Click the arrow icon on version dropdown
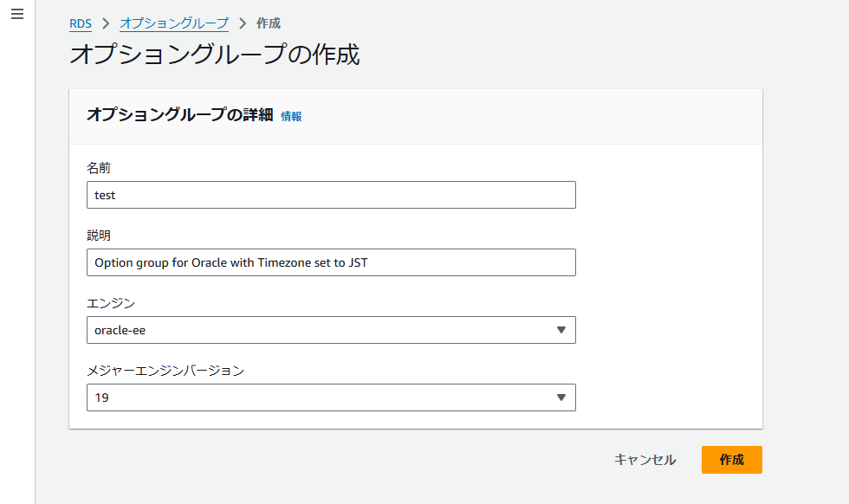849x504 pixels. tap(561, 397)
